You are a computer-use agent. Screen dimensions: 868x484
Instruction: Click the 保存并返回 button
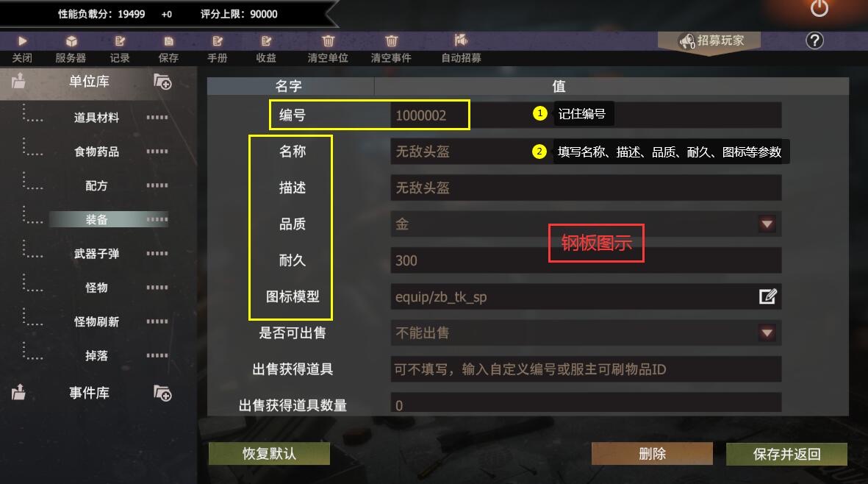[x=786, y=454]
